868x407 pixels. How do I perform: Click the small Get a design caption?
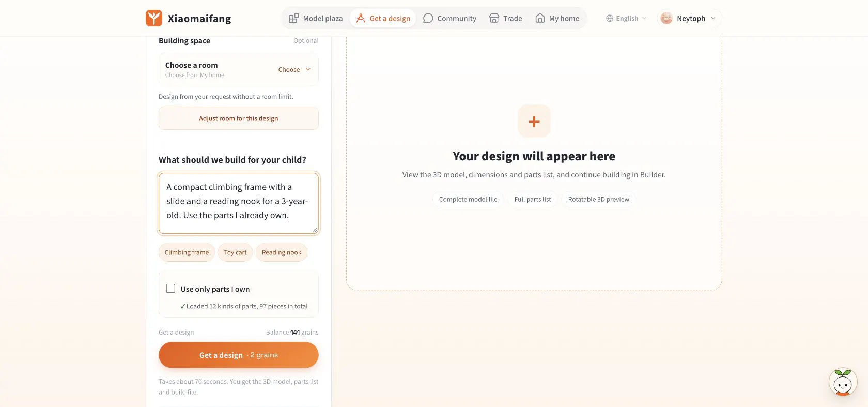[176, 333]
